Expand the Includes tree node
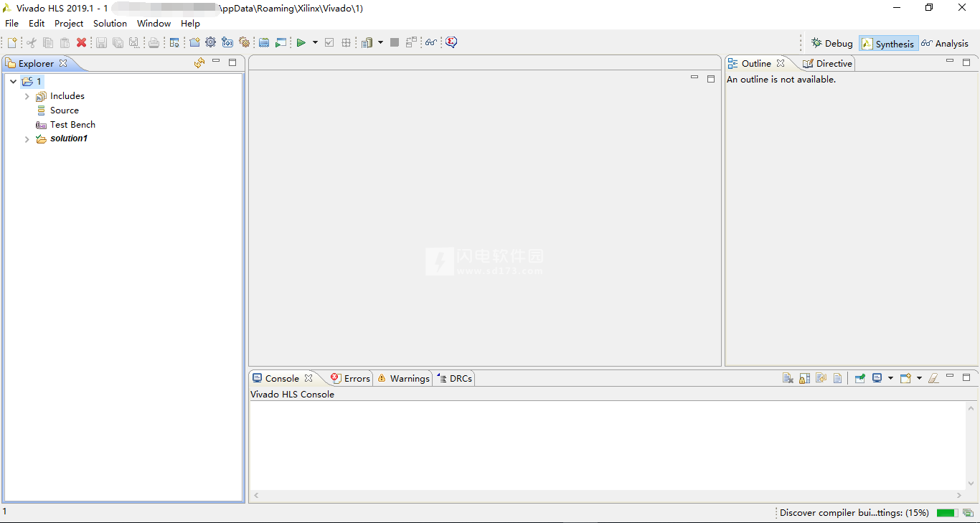Screen dimensions: 980x523 pos(27,96)
